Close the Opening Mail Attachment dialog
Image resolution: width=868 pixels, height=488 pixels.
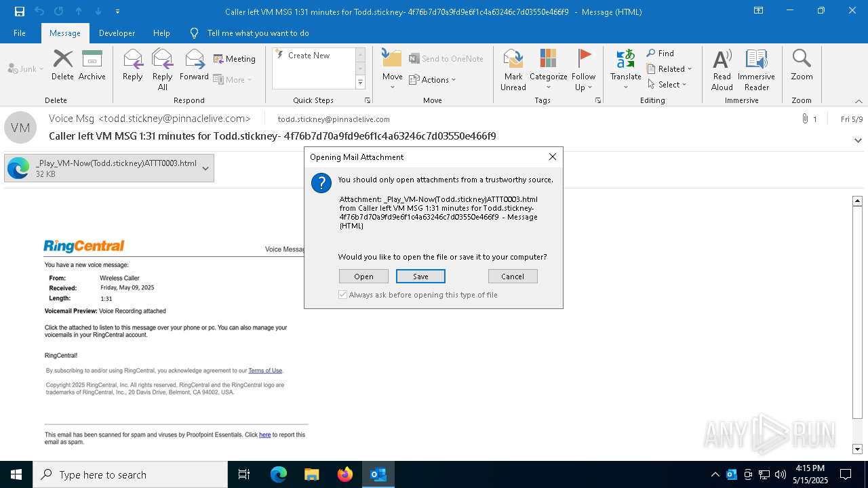[x=553, y=157]
